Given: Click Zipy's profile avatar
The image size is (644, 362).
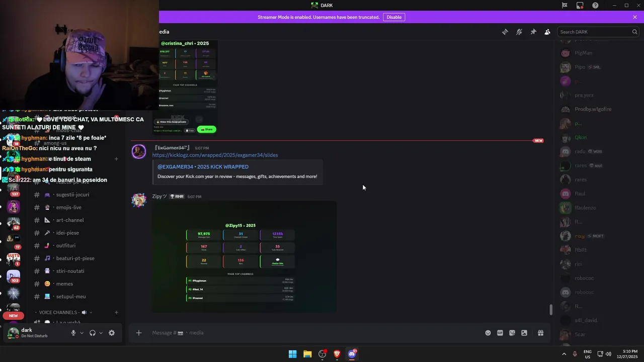Looking at the screenshot, I should 139,200.
